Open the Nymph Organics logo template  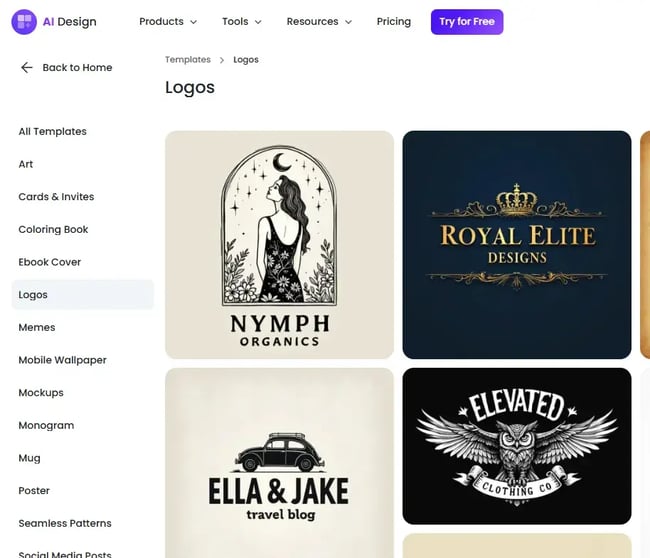[279, 245]
